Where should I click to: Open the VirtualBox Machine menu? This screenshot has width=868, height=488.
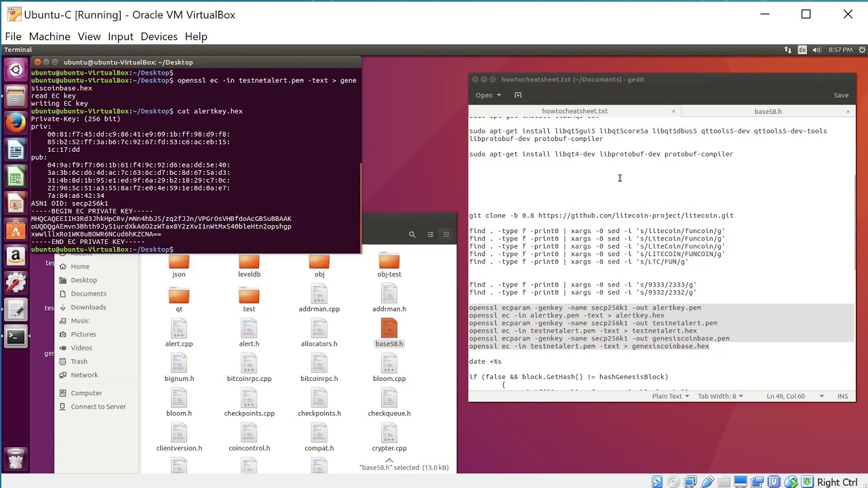point(50,37)
